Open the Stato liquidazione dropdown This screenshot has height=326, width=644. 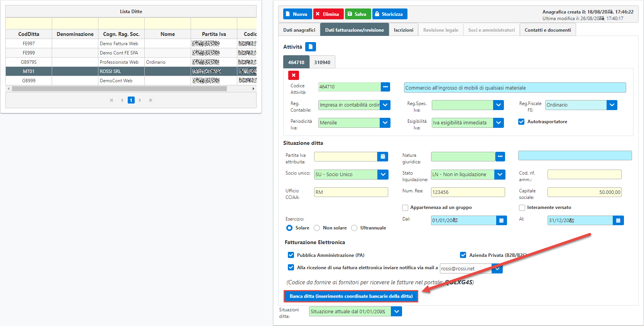[x=500, y=175]
